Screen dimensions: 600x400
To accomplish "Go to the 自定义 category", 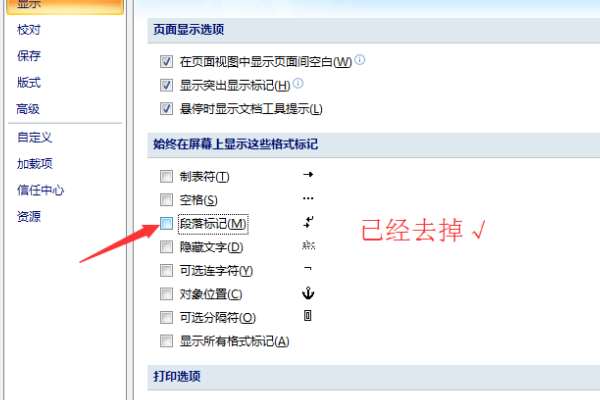I will click(34, 137).
